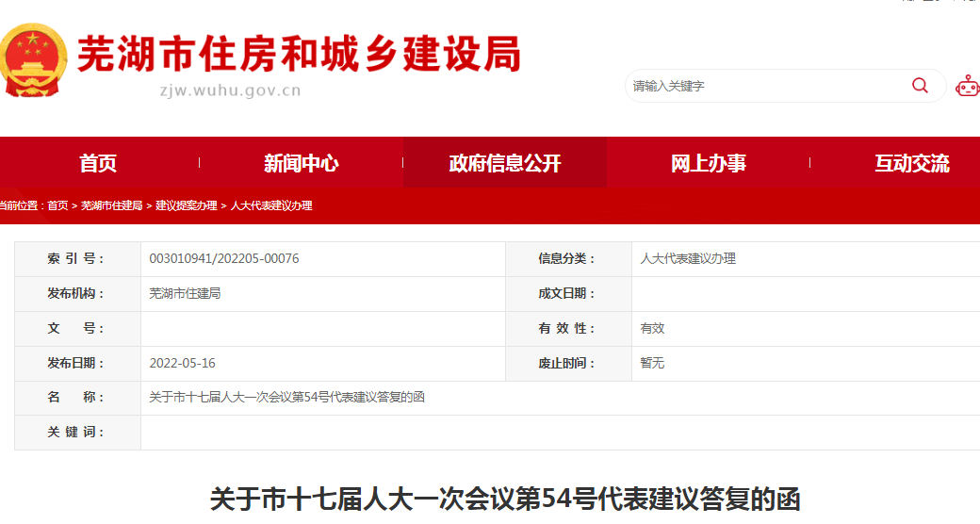
Task: Open the 网上办事 navigation item
Action: 708,163
